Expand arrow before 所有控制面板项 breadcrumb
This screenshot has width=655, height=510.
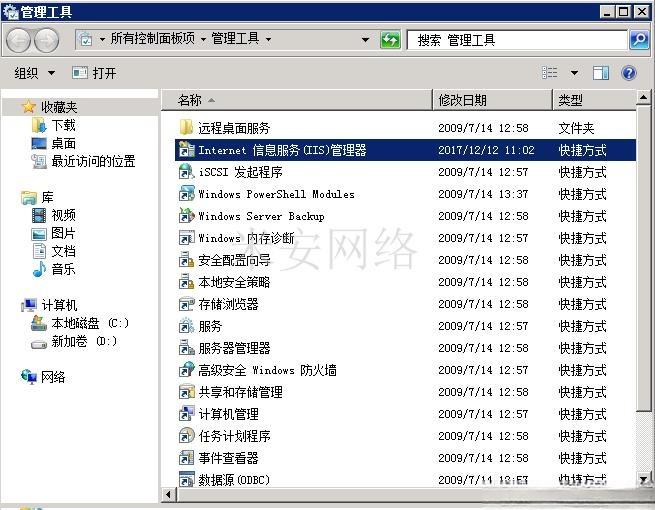pyautogui.click(x=102, y=40)
